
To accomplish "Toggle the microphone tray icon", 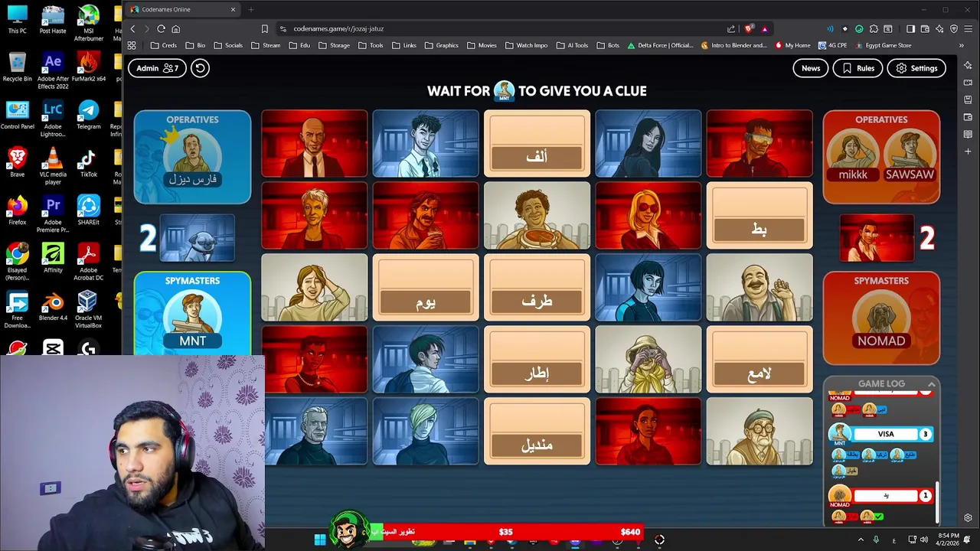I will point(876,540).
